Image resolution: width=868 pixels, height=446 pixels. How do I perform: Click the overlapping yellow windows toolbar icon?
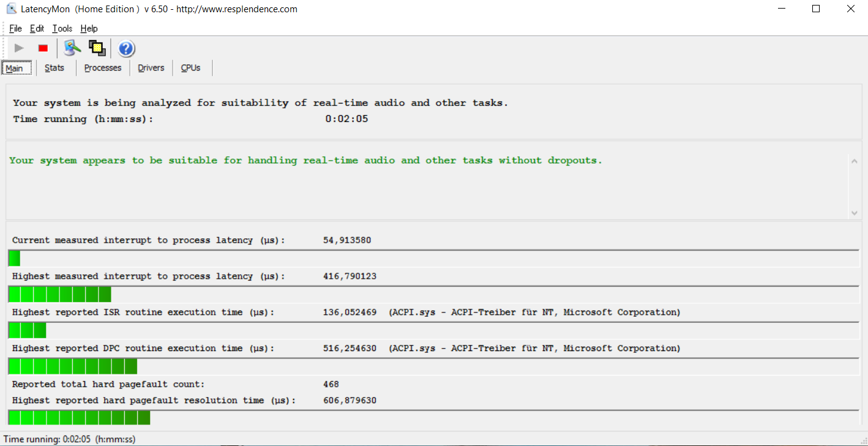pos(97,48)
